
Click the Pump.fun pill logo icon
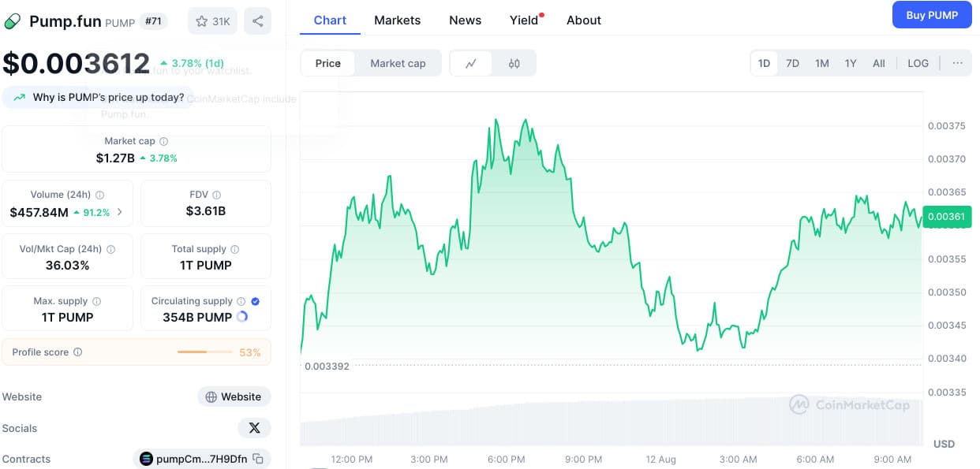[x=13, y=21]
